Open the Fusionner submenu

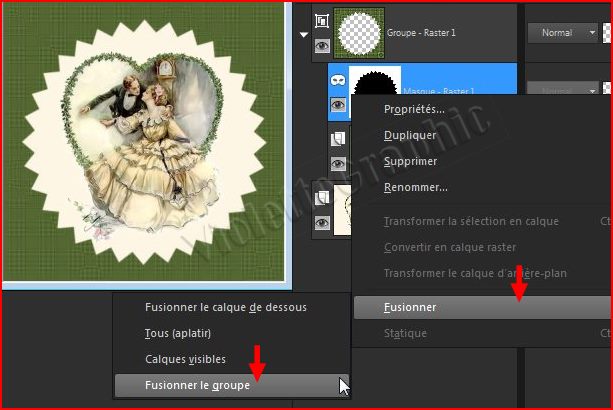480,308
